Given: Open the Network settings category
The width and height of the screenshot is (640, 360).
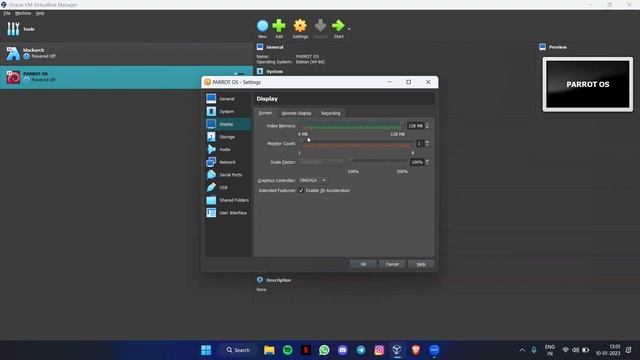Looking at the screenshot, I should pyautogui.click(x=227, y=162).
